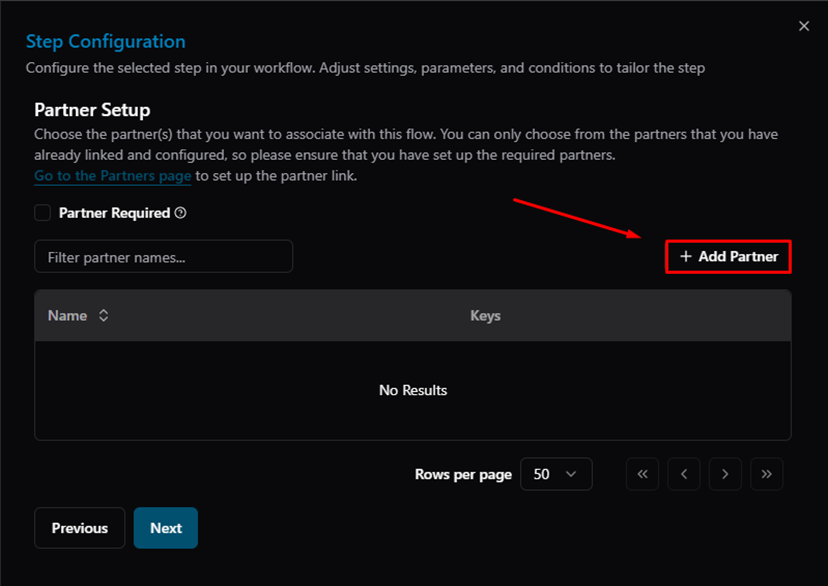Click the Partner Setup heading

[92, 110]
